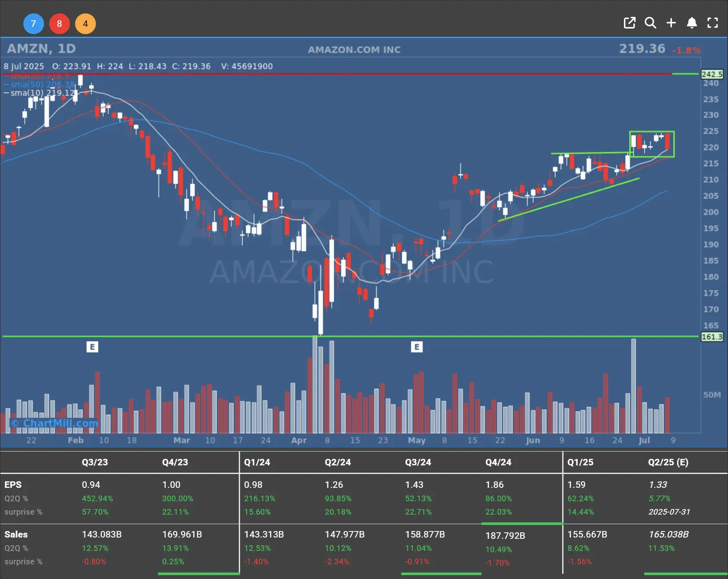Click the AMZN, 1D ticker label
Screen dimensions: 728x579
pyautogui.click(x=41, y=48)
